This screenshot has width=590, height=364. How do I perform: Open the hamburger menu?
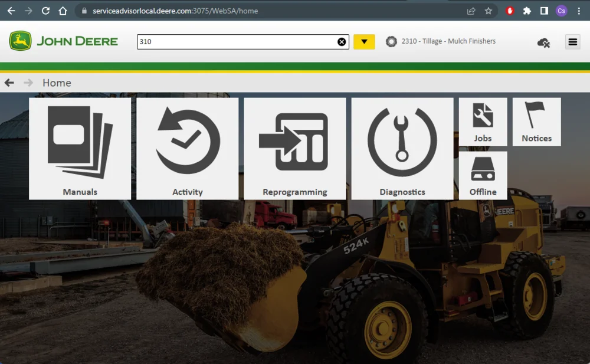coord(572,42)
